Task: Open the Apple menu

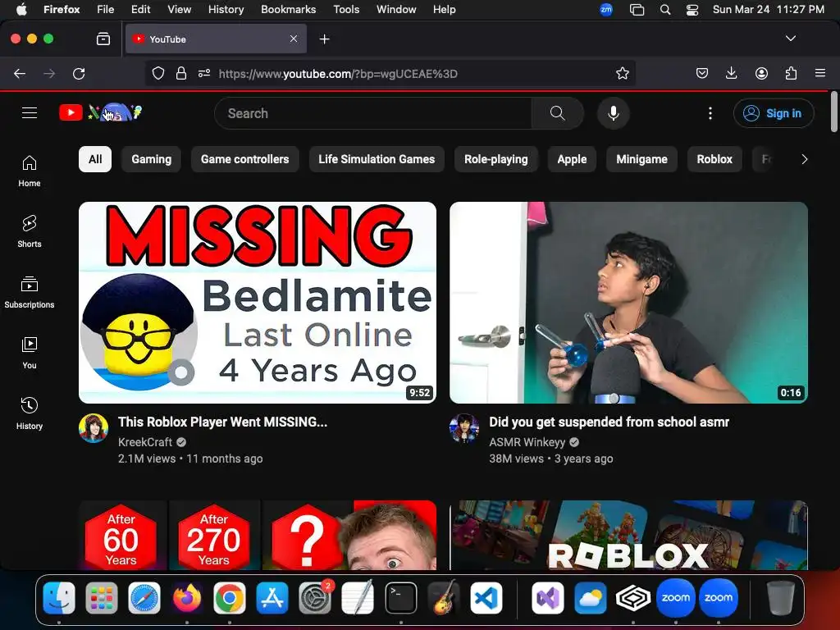Action: click(21, 9)
